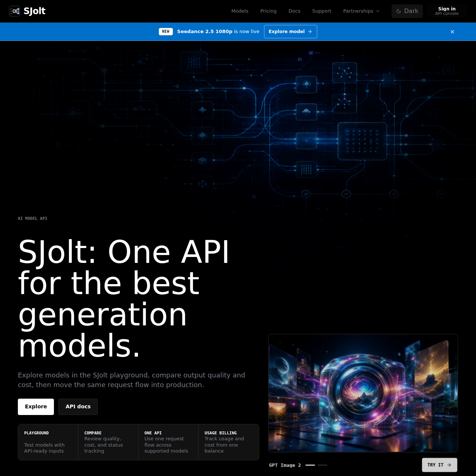This screenshot has height=476, width=476.
Task: Click the Partnerships chevron arrow
Action: point(378,11)
